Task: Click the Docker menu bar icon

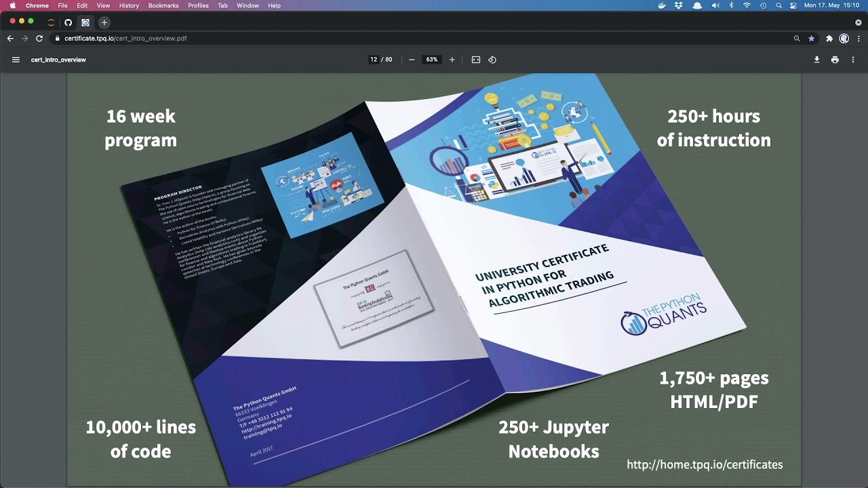Action: coord(663,5)
